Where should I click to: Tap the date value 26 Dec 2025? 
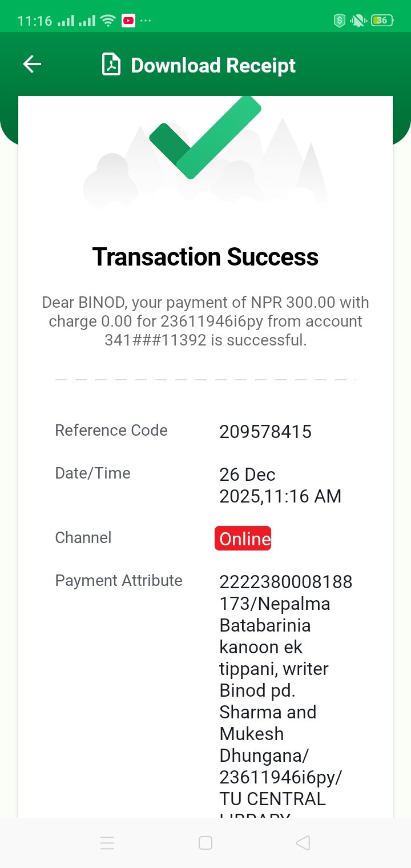pos(280,485)
